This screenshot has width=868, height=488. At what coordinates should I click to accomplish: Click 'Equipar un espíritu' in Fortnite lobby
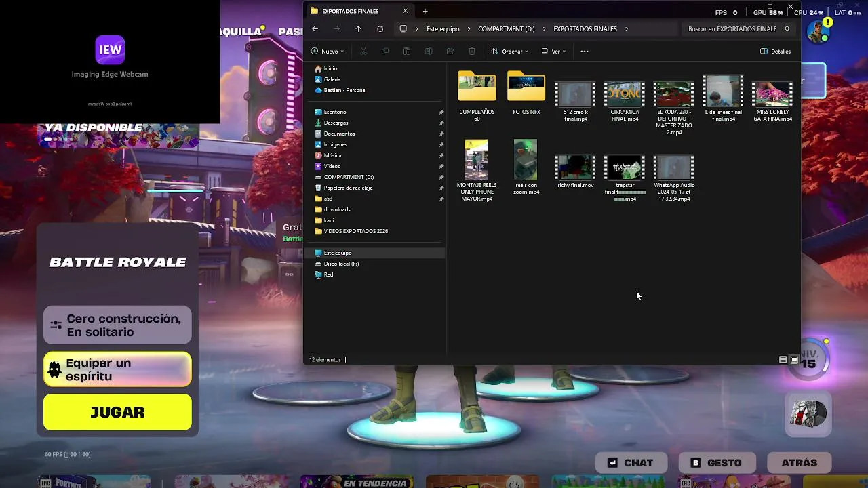point(117,369)
